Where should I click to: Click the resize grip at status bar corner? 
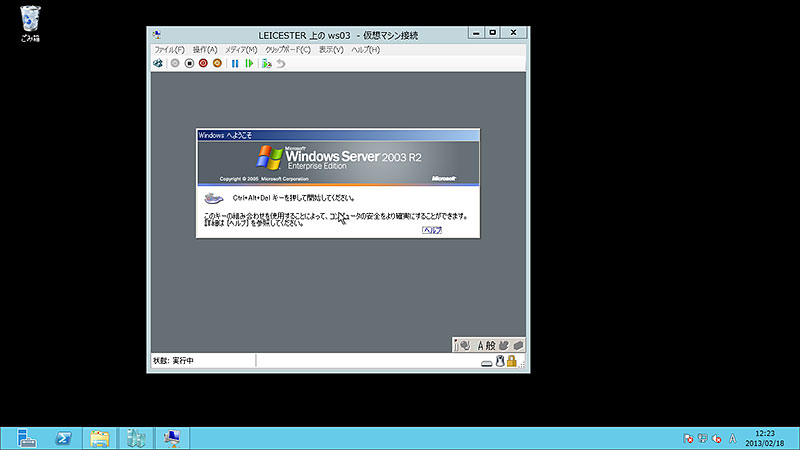(521, 364)
